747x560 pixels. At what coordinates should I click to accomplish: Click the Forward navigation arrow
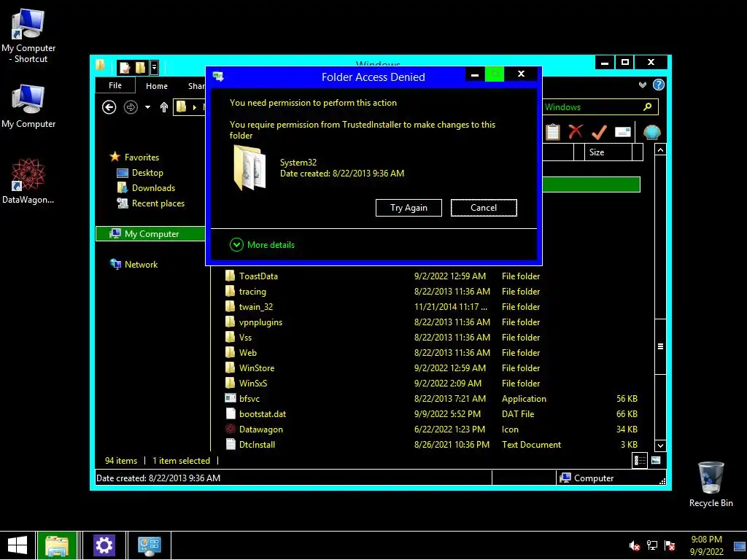click(131, 107)
